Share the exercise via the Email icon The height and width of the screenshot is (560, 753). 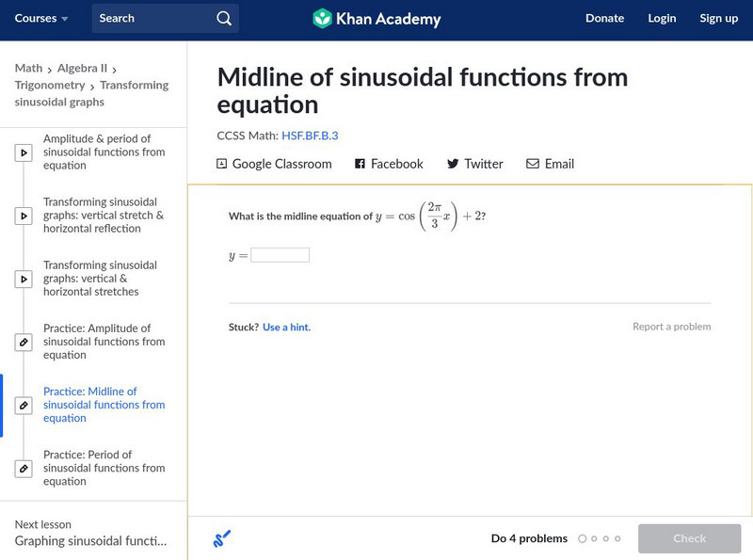[x=531, y=164]
